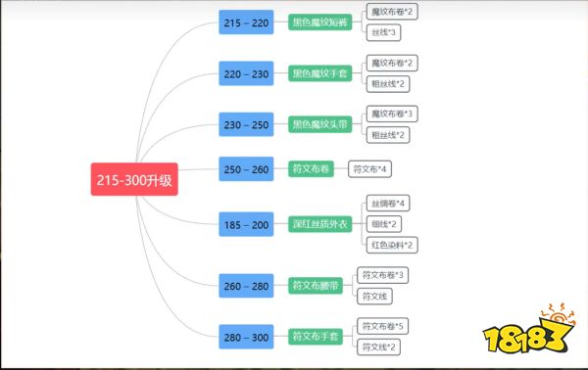The height and width of the screenshot is (370, 588).
Task: Click the blue 215 – 220 level node
Action: coord(246,23)
